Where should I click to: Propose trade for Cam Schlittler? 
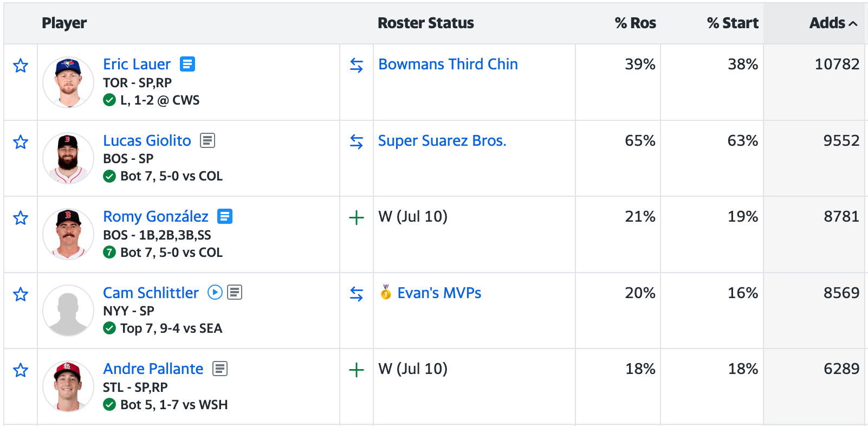(x=357, y=294)
